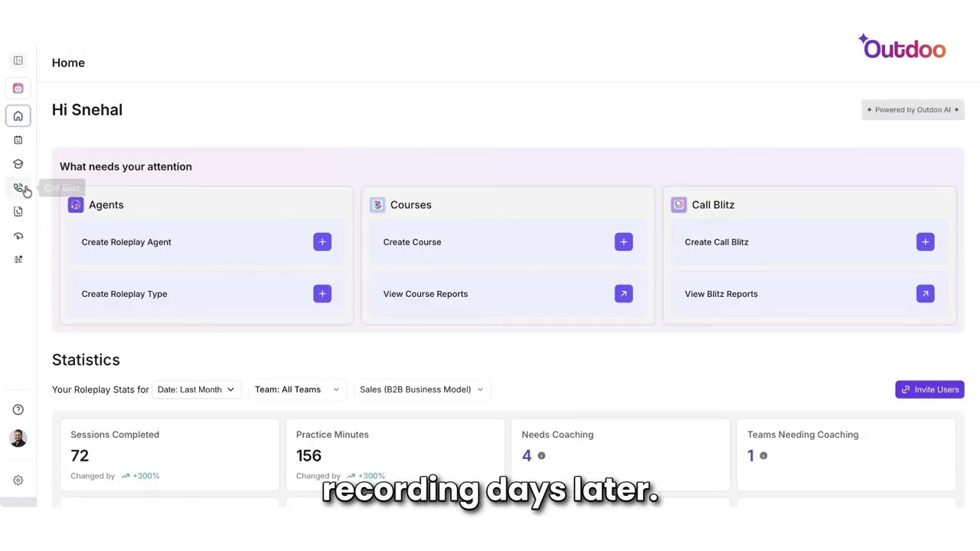980x551 pixels.
Task: Open Call Blitz from the phone icon
Action: 18,187
